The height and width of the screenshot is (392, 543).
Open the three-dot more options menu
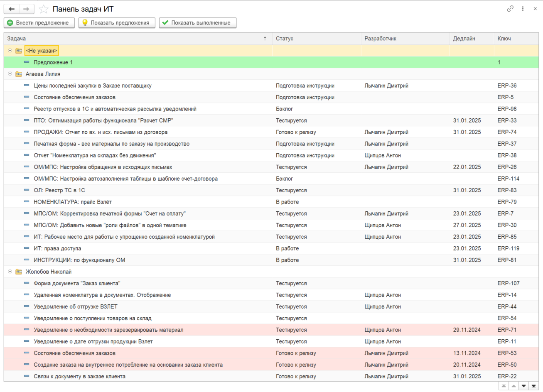tap(523, 9)
